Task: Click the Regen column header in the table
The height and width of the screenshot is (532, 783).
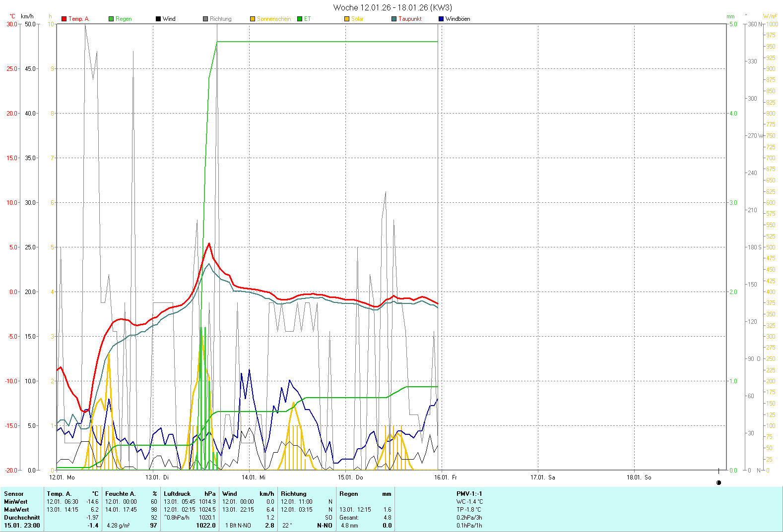Action: click(349, 494)
